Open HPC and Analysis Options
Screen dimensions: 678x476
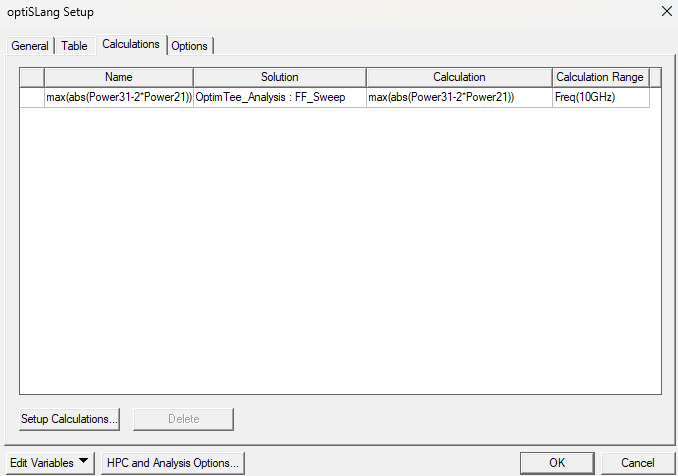coord(173,463)
